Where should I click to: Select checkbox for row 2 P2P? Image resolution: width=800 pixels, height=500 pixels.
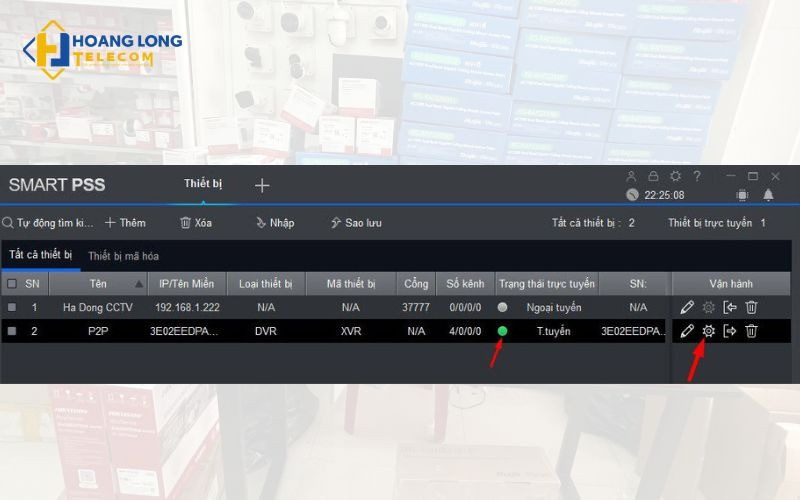(x=12, y=331)
